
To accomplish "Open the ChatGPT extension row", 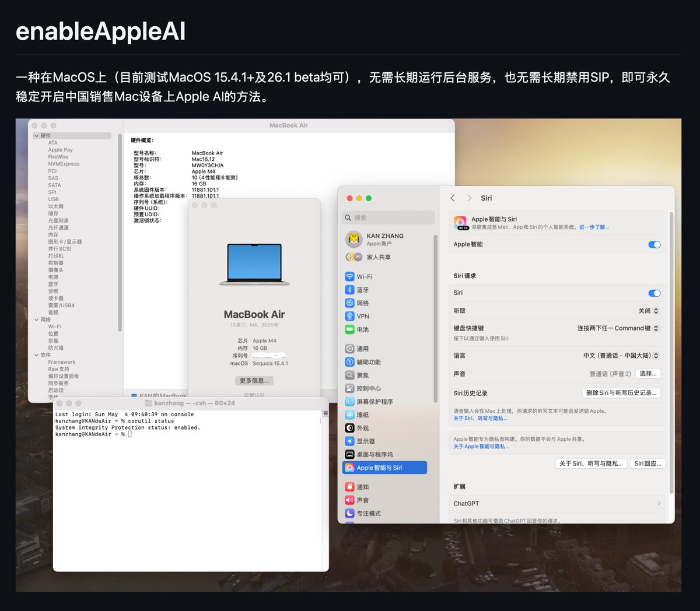I will pos(558,504).
